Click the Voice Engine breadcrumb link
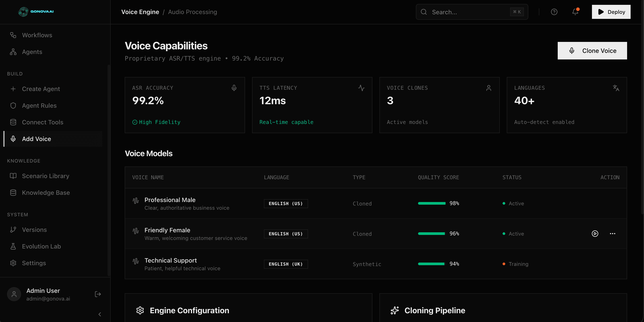644x322 pixels. (140, 12)
